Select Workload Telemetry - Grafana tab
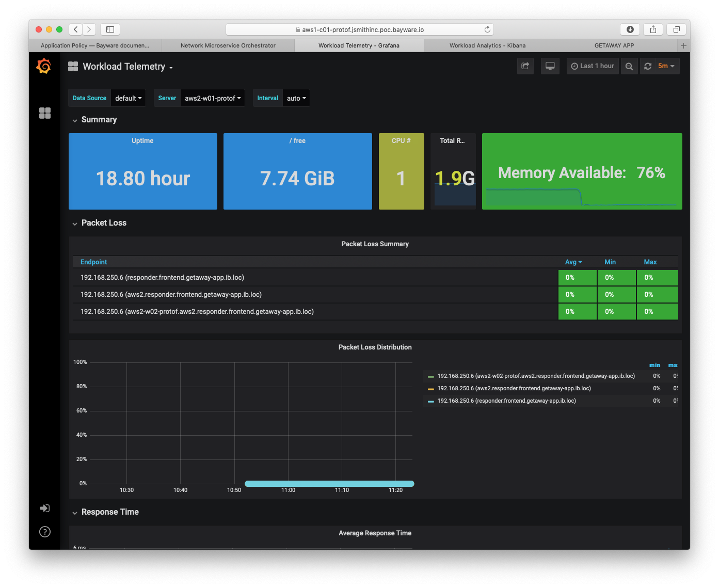The height and width of the screenshot is (588, 719). 359,45
